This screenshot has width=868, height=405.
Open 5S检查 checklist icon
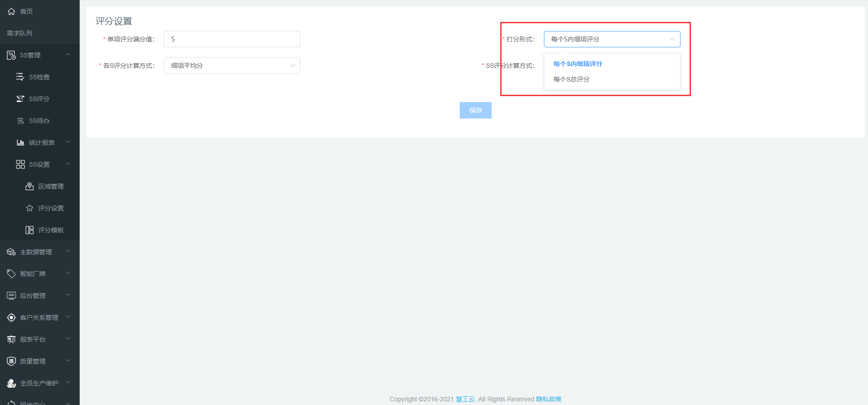[x=20, y=77]
